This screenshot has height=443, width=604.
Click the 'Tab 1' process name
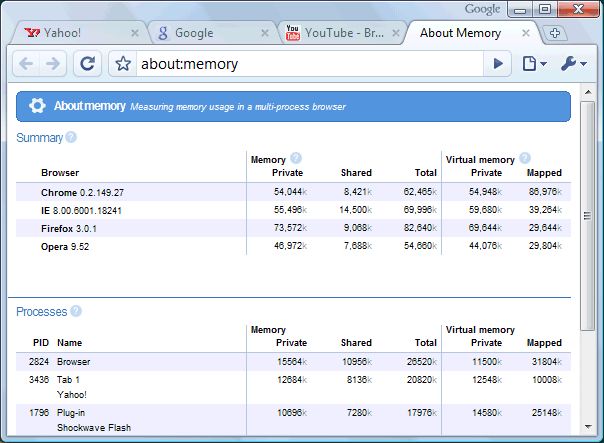pyautogui.click(x=68, y=380)
